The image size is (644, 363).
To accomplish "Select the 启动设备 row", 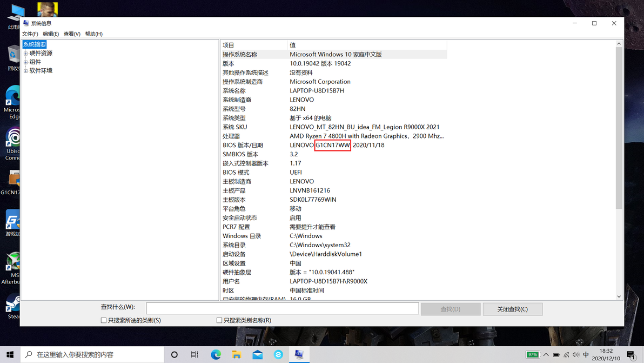I will coord(333,254).
